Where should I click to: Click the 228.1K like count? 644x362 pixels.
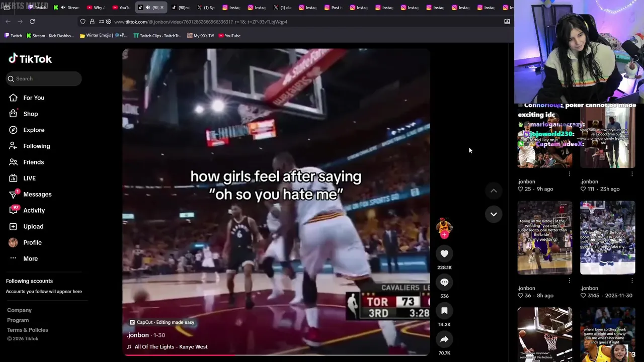tap(444, 267)
